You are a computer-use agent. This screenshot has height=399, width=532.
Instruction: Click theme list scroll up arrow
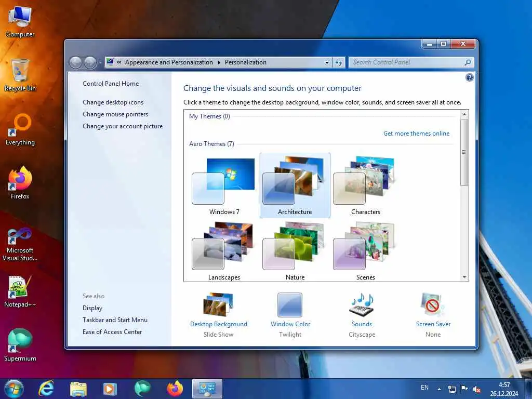(464, 114)
